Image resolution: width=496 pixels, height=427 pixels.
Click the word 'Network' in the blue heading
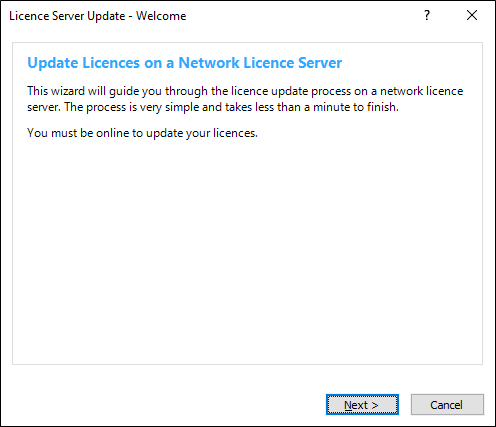tap(209, 63)
